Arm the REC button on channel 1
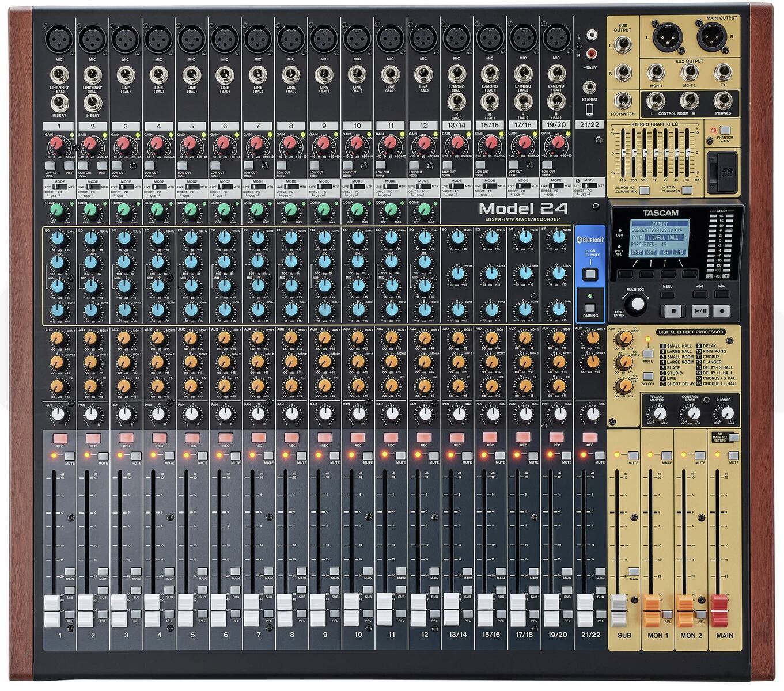This screenshot has height=691, width=784. click(x=59, y=439)
